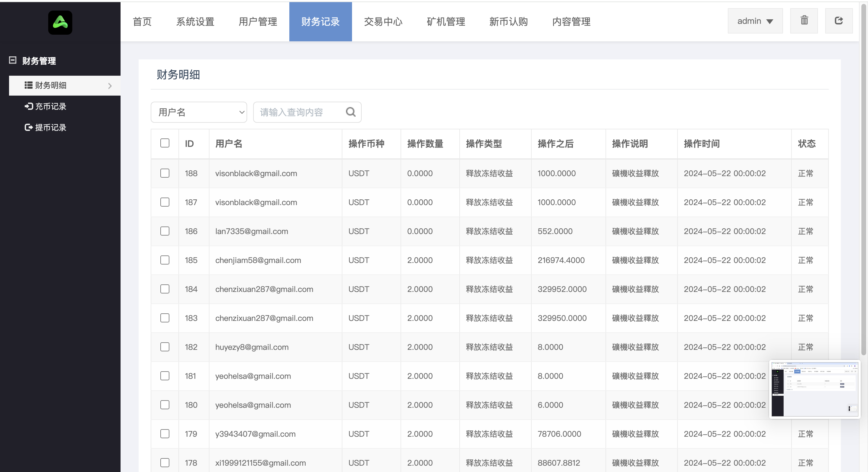Click the 操作说明 column header
The height and width of the screenshot is (472, 868).
630,144
